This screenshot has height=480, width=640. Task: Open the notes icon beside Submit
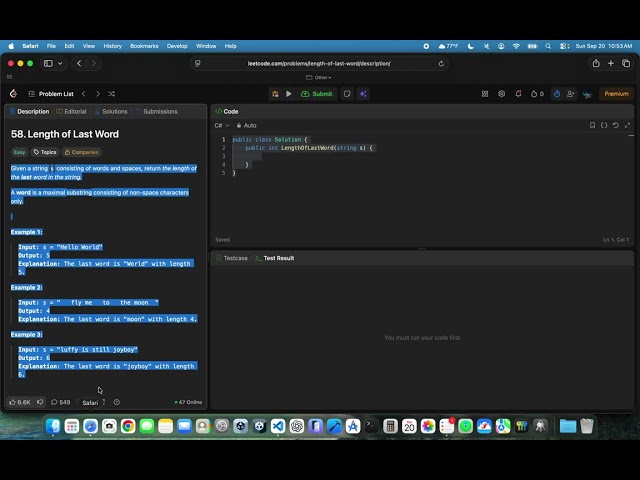[x=347, y=94]
